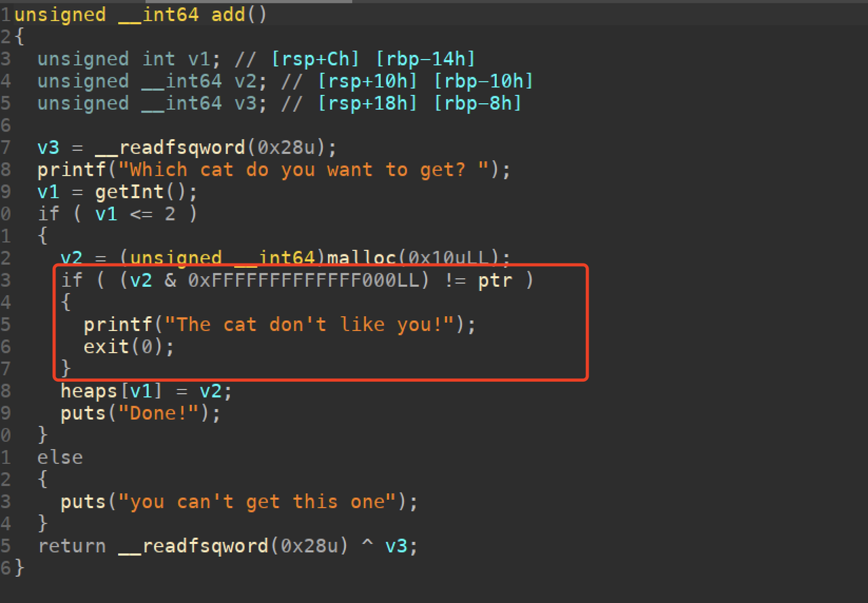The width and height of the screenshot is (868, 603).
Task: Click the first __readfsqword(0x28u) call assigned to v3
Action: click(211, 147)
